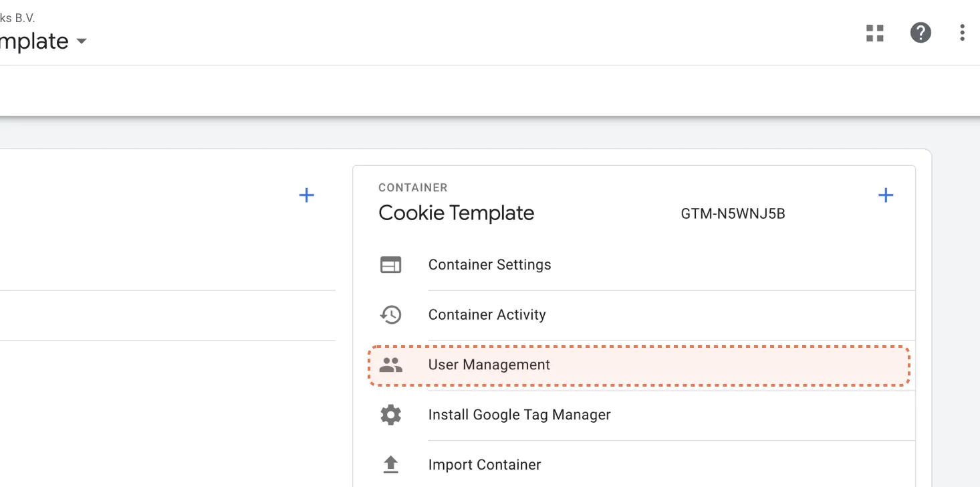
Task: Add a new container with plus icon
Action: pyautogui.click(x=886, y=195)
